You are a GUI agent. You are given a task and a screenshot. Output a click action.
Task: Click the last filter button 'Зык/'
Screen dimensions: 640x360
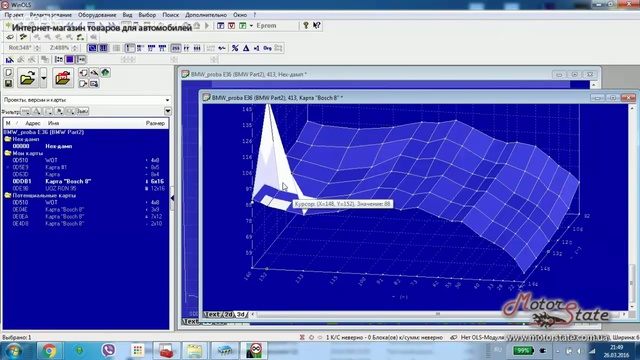coord(83,111)
